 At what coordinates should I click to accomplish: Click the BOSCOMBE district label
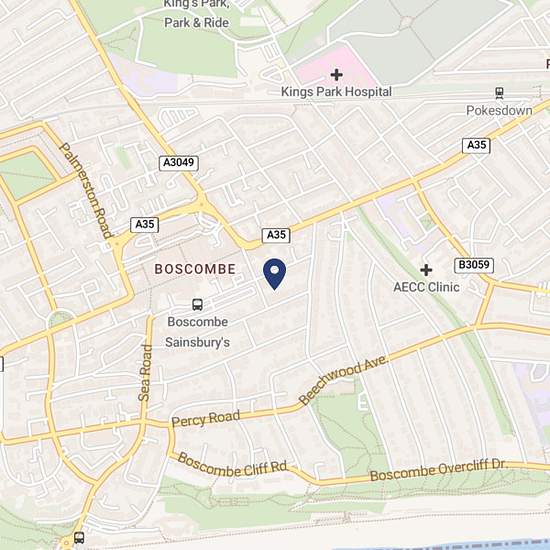coord(195,269)
